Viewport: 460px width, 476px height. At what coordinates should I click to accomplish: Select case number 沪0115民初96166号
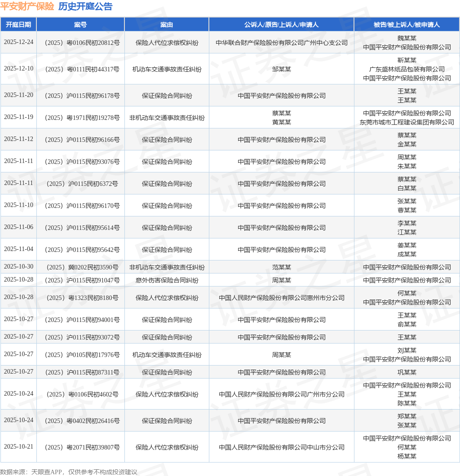(x=82, y=140)
